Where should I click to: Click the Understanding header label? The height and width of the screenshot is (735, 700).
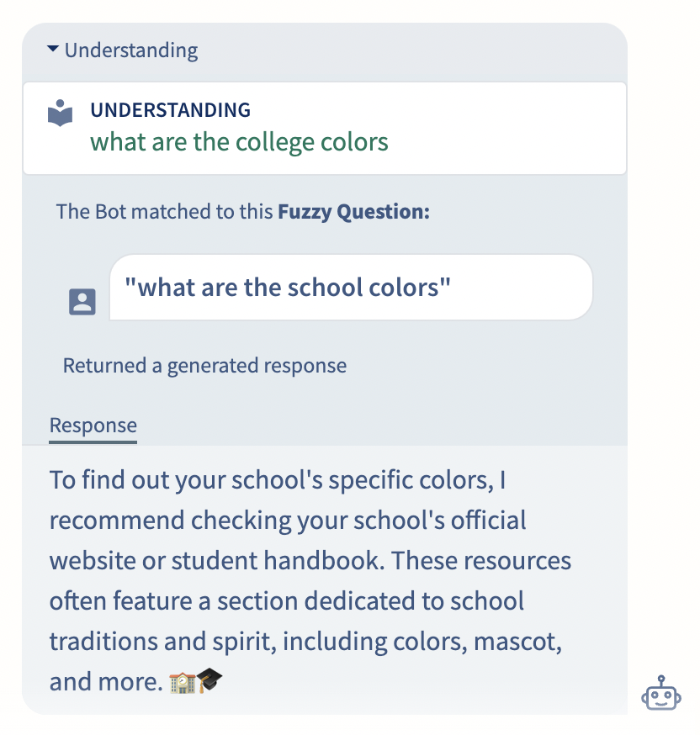pos(131,50)
